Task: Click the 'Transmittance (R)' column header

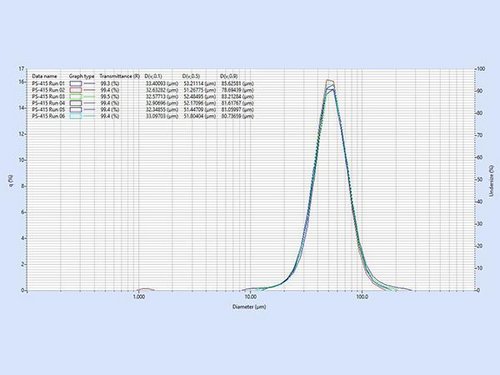Action: tap(120, 76)
